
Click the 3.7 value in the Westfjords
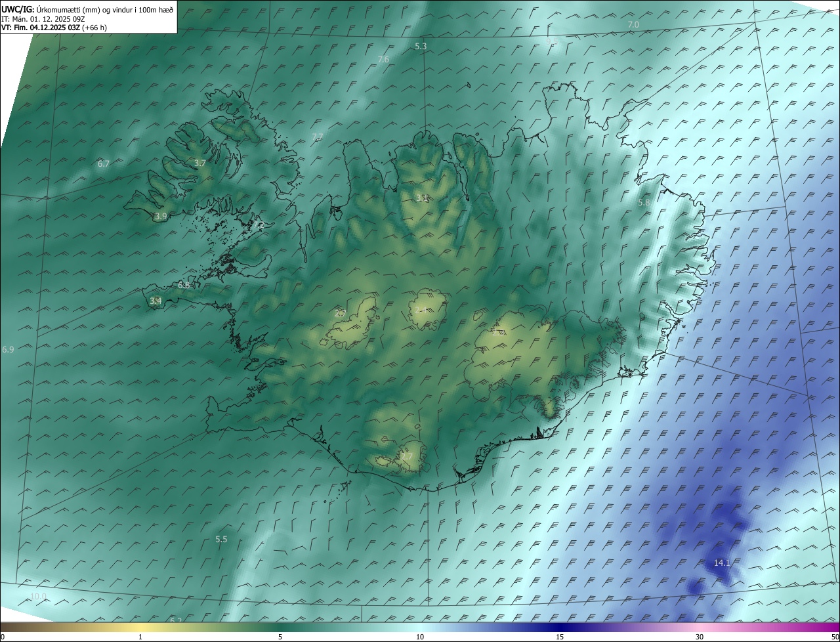click(200, 163)
